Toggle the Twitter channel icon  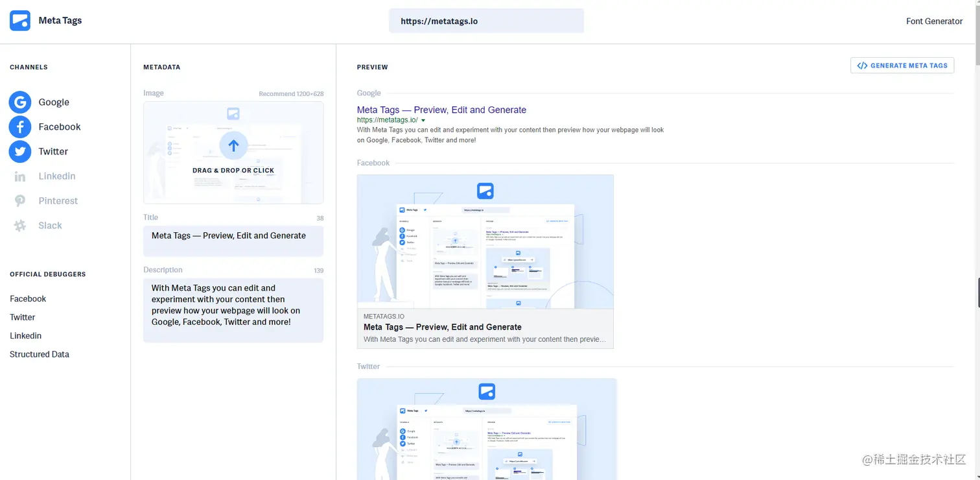[20, 151]
